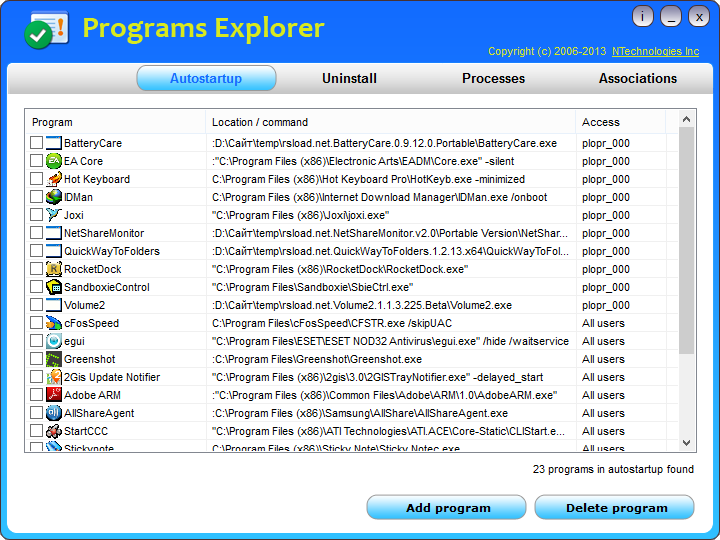The width and height of the screenshot is (720, 540).
Task: Tick the Hot Keyboard checkbox
Action: tap(36, 179)
